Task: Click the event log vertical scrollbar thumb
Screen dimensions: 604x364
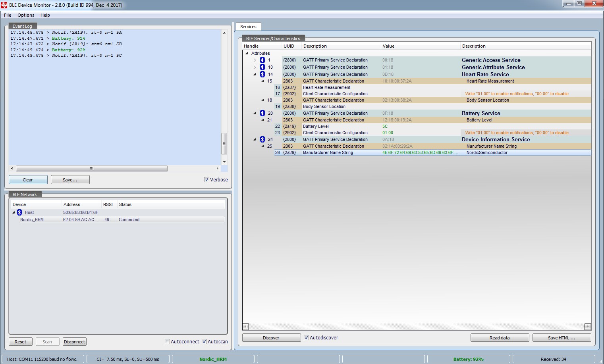Action: click(x=224, y=143)
